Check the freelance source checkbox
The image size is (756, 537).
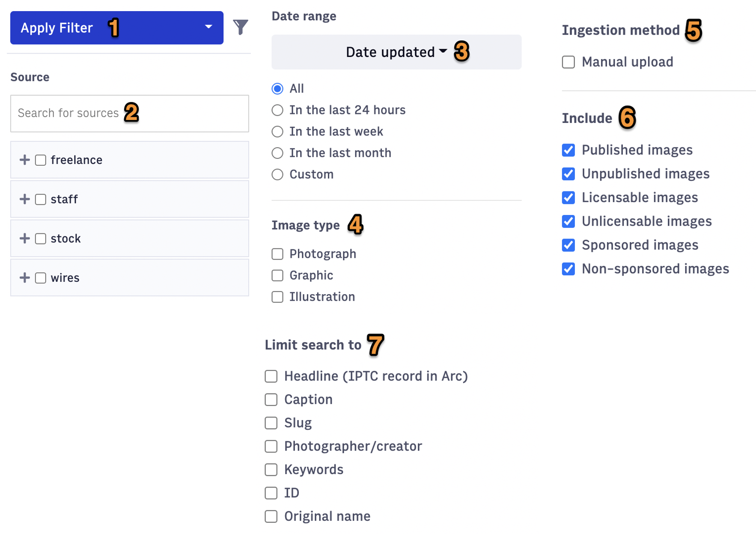coord(41,160)
